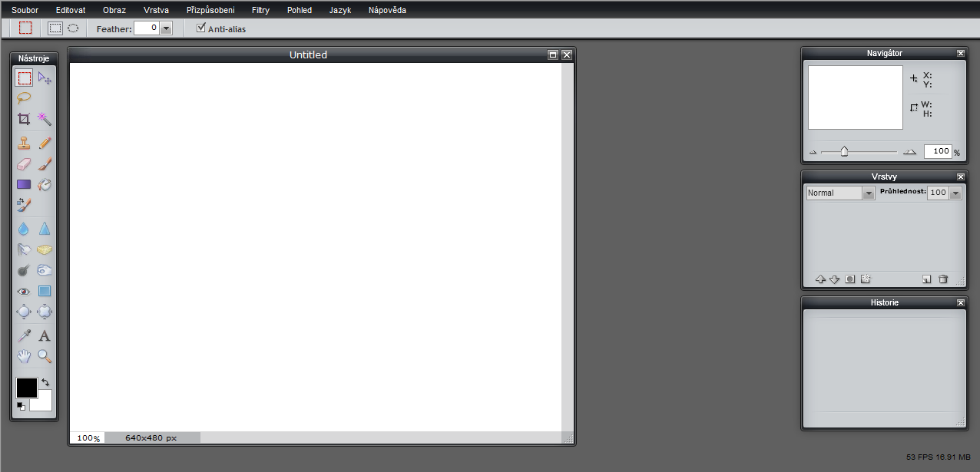
Task: Select the Clone Stamp tool
Action: tap(25, 143)
